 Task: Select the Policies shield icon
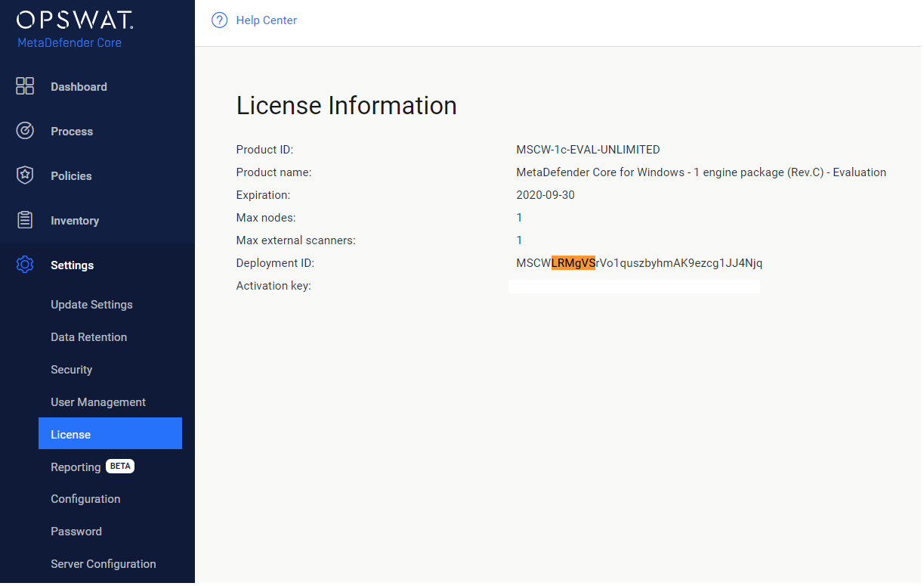pos(25,175)
